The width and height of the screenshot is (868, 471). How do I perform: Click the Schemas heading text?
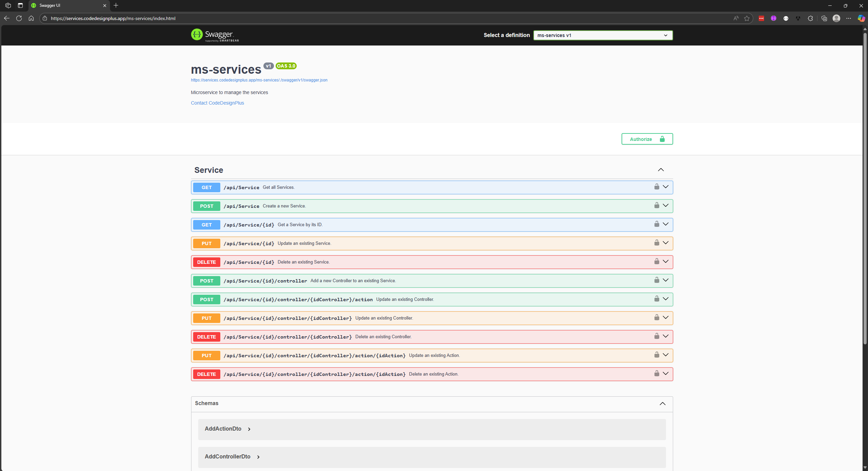[x=206, y=403]
